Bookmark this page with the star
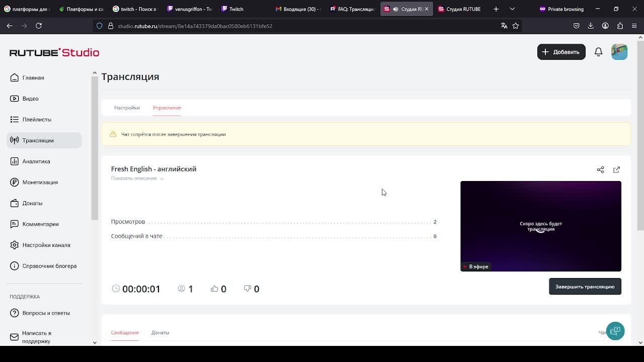 pos(516,26)
